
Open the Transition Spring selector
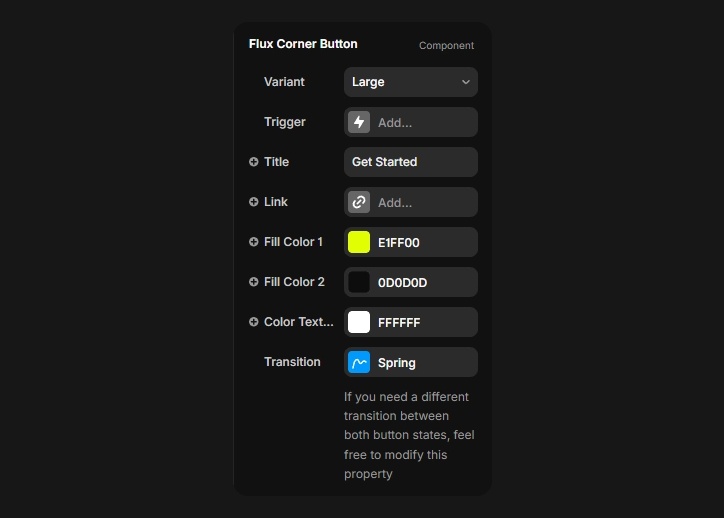422,362
